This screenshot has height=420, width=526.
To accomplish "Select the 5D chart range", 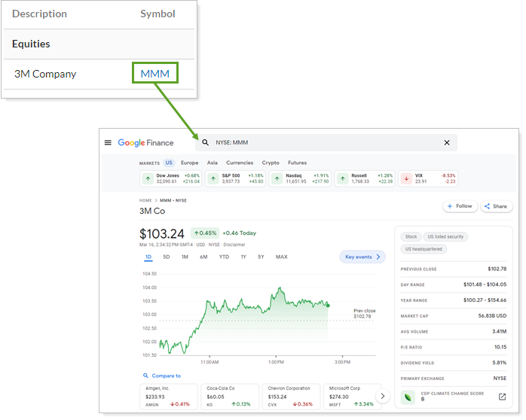I will 166,257.
